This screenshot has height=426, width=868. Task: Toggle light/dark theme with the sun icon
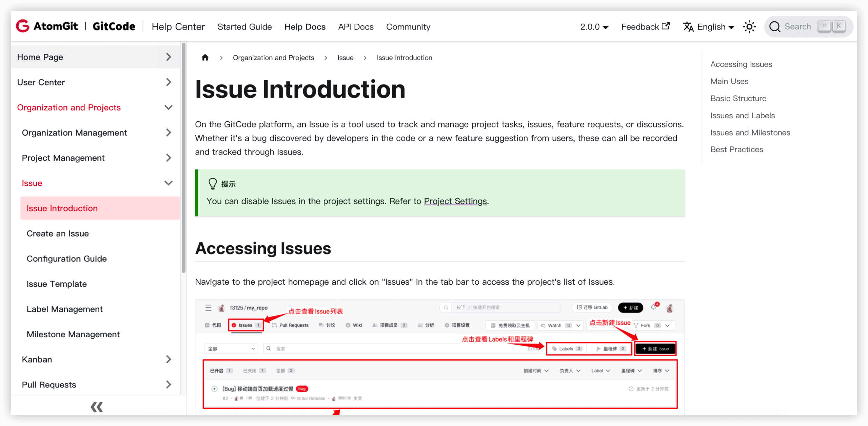coord(749,26)
